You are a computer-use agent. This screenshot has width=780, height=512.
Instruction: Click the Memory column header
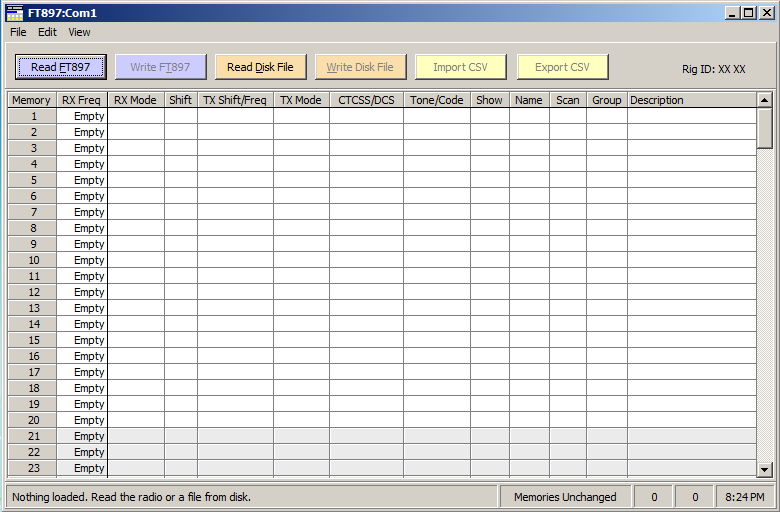pos(31,100)
